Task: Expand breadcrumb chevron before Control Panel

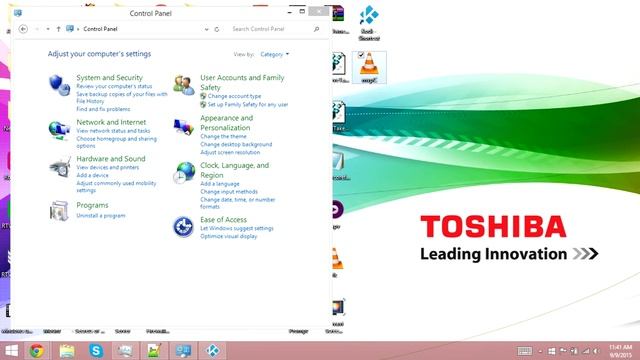Action: pos(78,29)
